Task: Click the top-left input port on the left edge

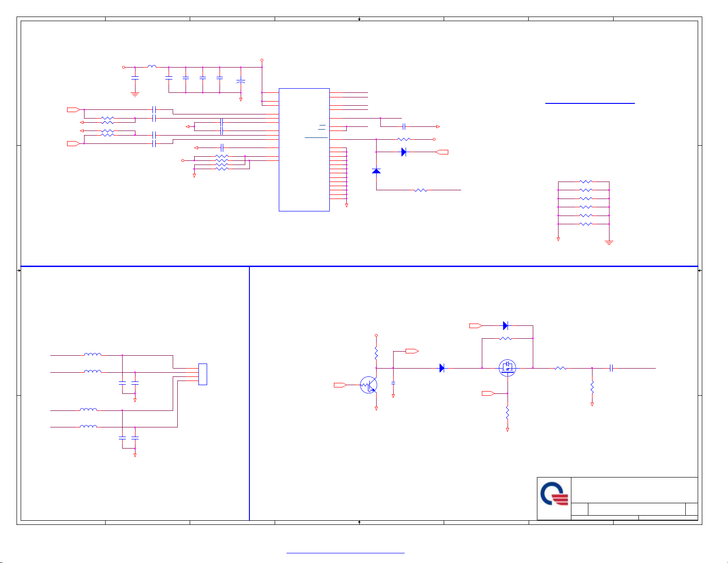Action: click(73, 109)
